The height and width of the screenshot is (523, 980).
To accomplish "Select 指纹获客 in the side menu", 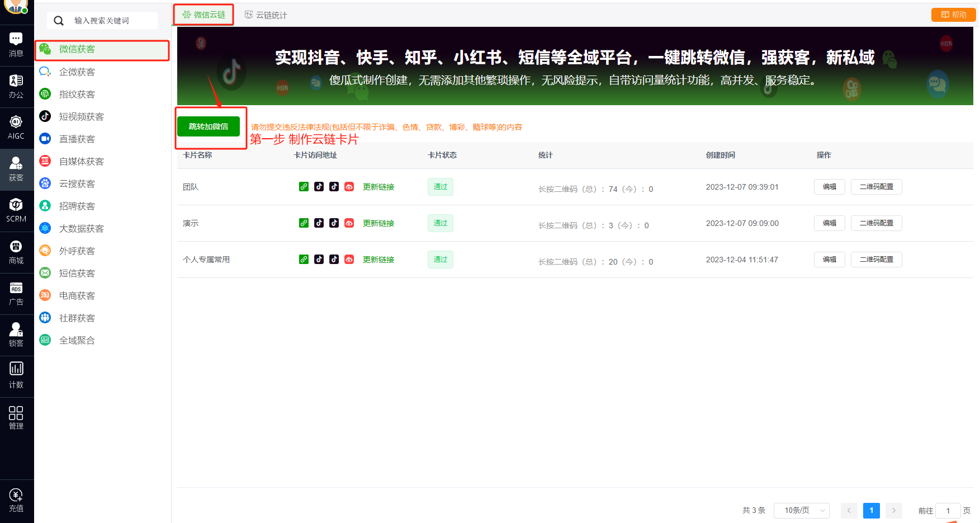I will [x=102, y=94].
